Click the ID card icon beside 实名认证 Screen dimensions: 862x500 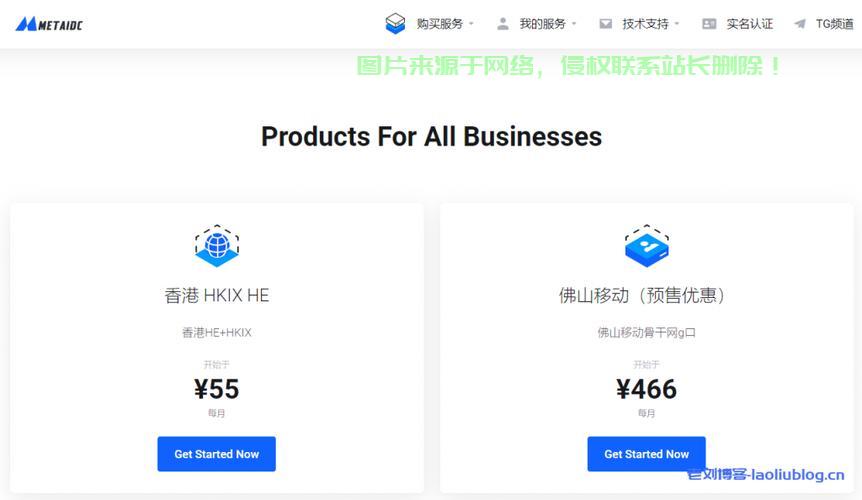[x=709, y=24]
